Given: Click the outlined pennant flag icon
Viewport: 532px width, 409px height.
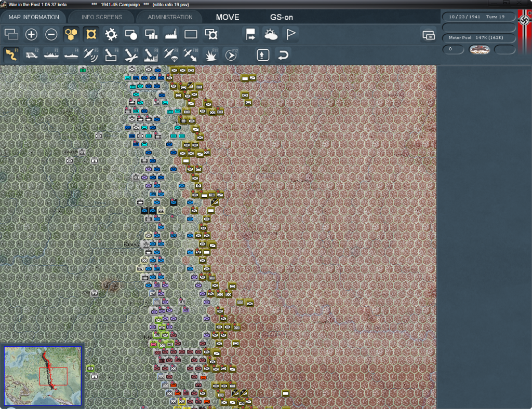Looking at the screenshot, I should pyautogui.click(x=291, y=34).
